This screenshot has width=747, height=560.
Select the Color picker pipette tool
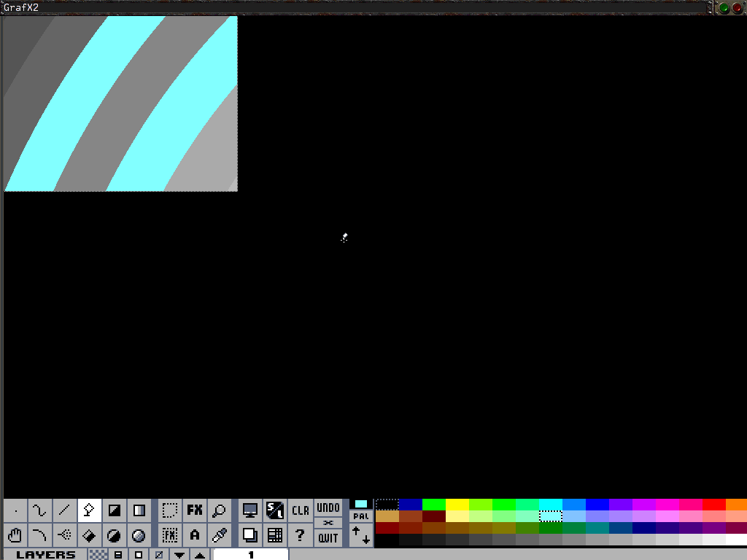(x=219, y=535)
